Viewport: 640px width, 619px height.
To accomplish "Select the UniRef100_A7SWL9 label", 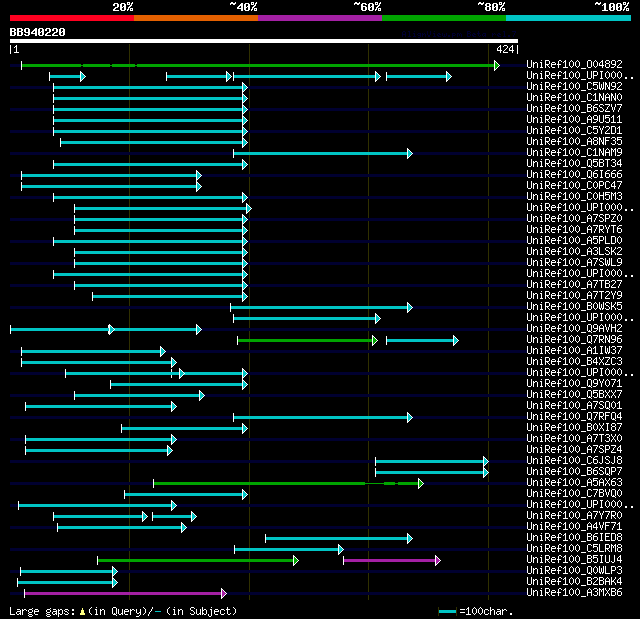I will (574, 262).
